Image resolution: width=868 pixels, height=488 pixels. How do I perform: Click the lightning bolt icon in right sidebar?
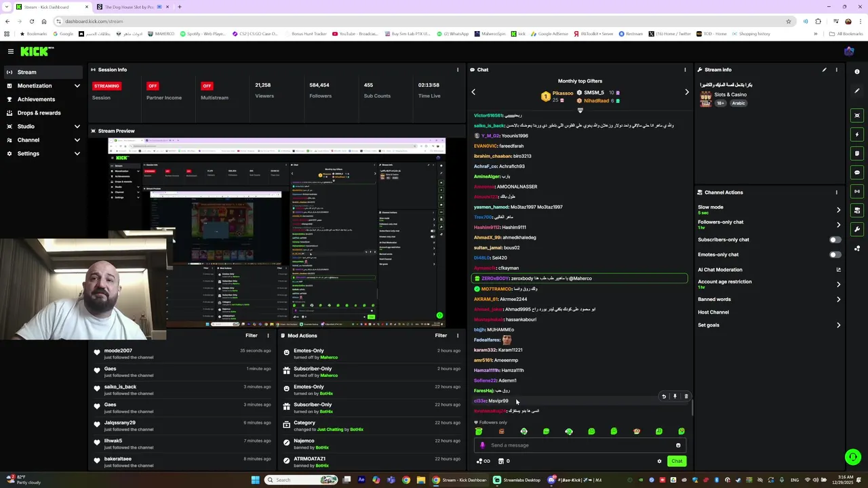click(x=857, y=134)
